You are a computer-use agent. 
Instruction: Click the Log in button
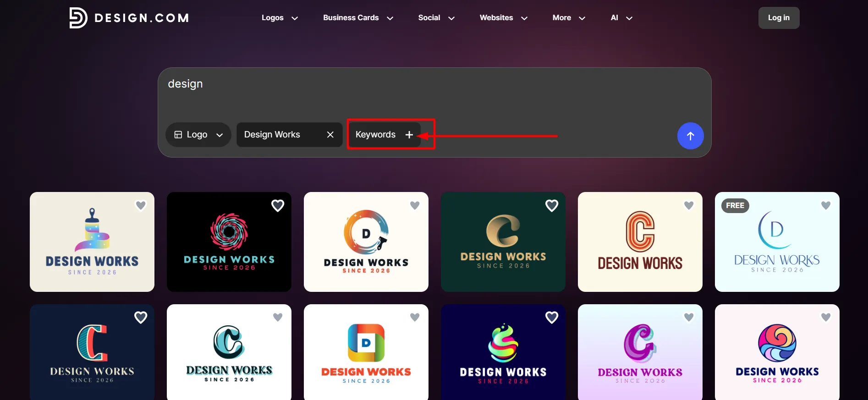tap(779, 18)
